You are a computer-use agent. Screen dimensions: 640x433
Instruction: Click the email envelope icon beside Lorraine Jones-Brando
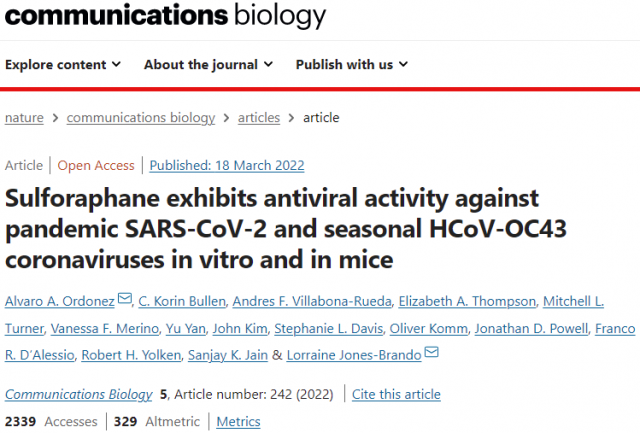(431, 352)
